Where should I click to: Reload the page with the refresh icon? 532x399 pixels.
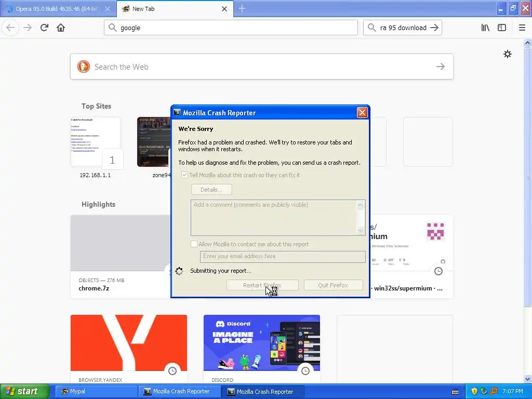(44, 28)
